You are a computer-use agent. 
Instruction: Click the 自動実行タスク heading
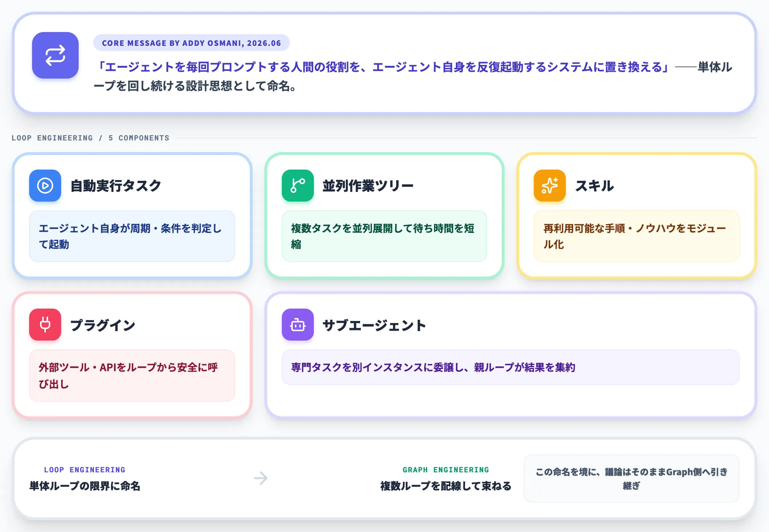point(116,186)
